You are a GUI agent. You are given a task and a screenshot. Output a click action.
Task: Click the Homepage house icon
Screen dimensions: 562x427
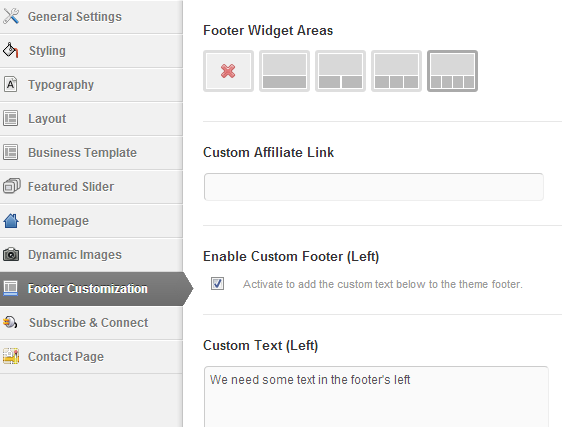11,220
